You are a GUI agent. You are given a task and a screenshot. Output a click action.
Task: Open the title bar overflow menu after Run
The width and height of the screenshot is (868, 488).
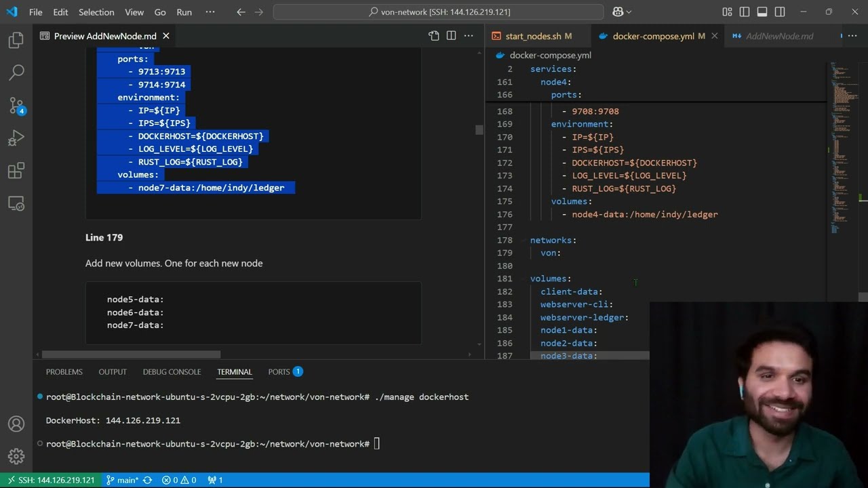(x=210, y=12)
